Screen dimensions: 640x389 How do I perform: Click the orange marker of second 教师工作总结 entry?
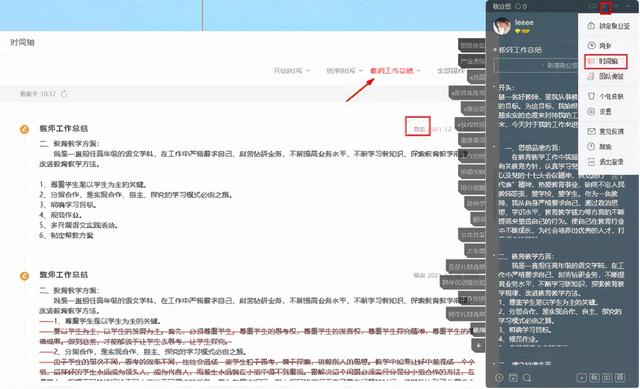point(24,276)
